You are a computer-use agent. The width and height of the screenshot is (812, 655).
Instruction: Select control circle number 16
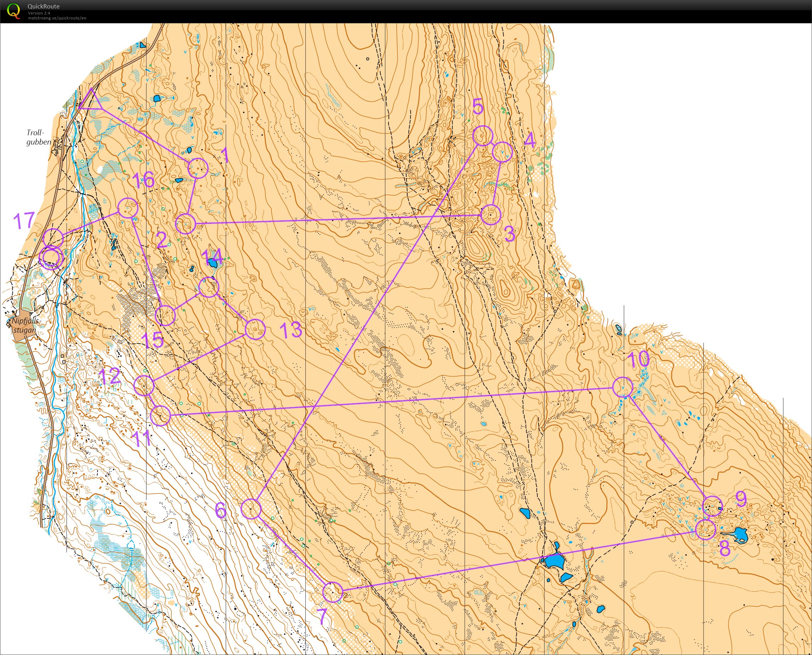pyautogui.click(x=128, y=208)
